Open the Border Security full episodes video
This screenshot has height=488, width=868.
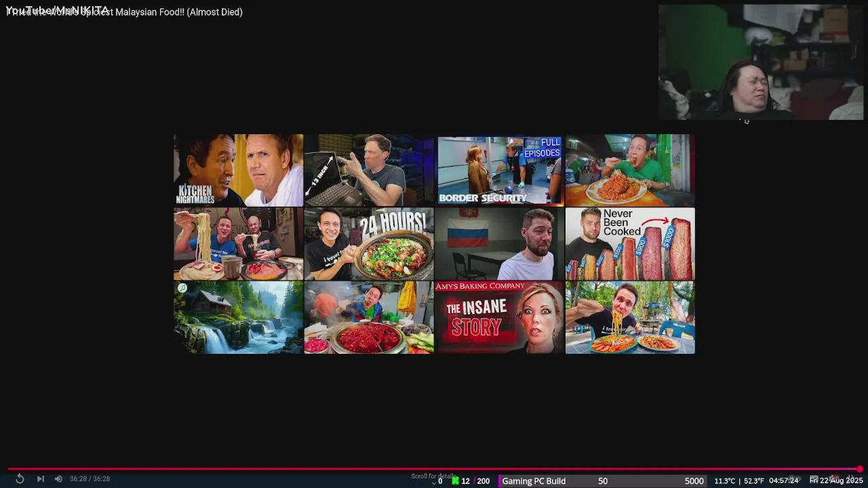pyautogui.click(x=500, y=170)
